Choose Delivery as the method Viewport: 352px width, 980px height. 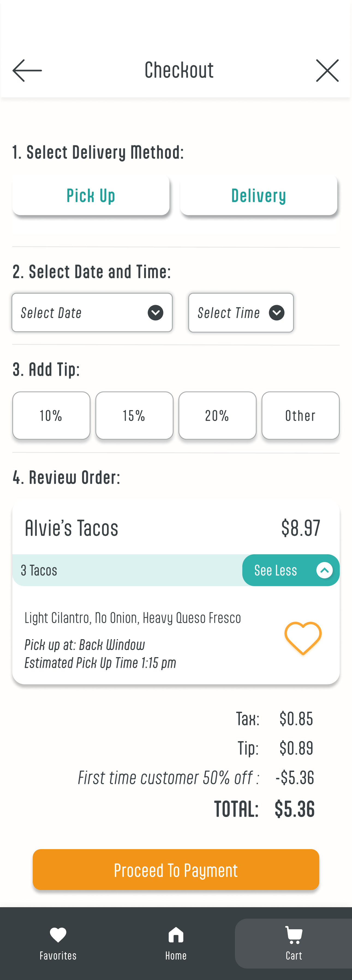click(x=259, y=196)
